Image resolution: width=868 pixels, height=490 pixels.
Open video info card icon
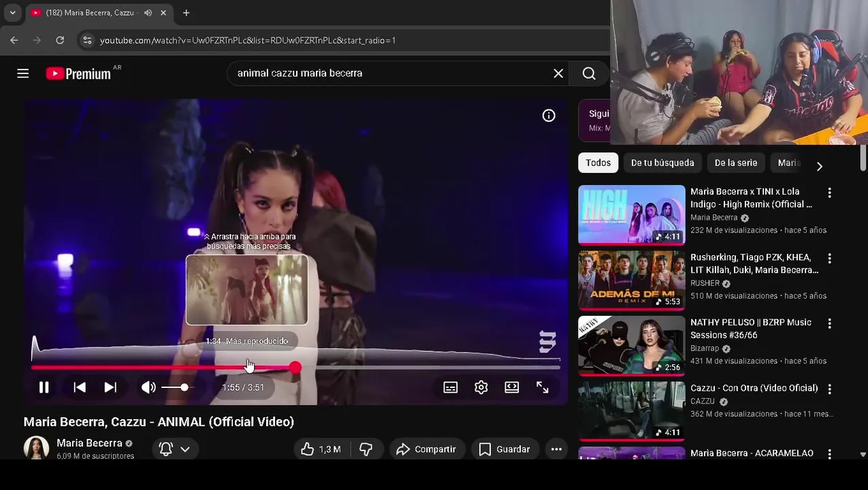pyautogui.click(x=549, y=116)
